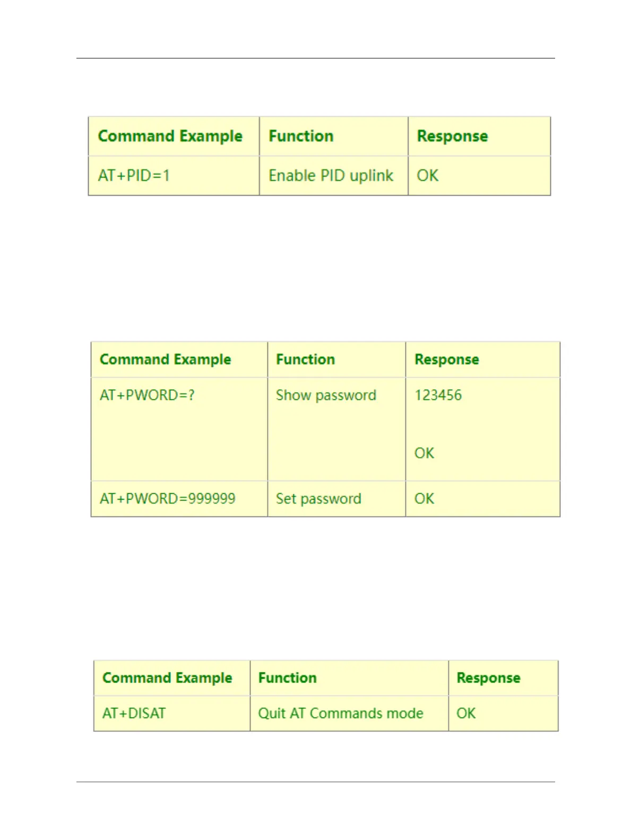The height and width of the screenshot is (840, 631).
Task: Click Response header in password table
Action: [x=447, y=360]
